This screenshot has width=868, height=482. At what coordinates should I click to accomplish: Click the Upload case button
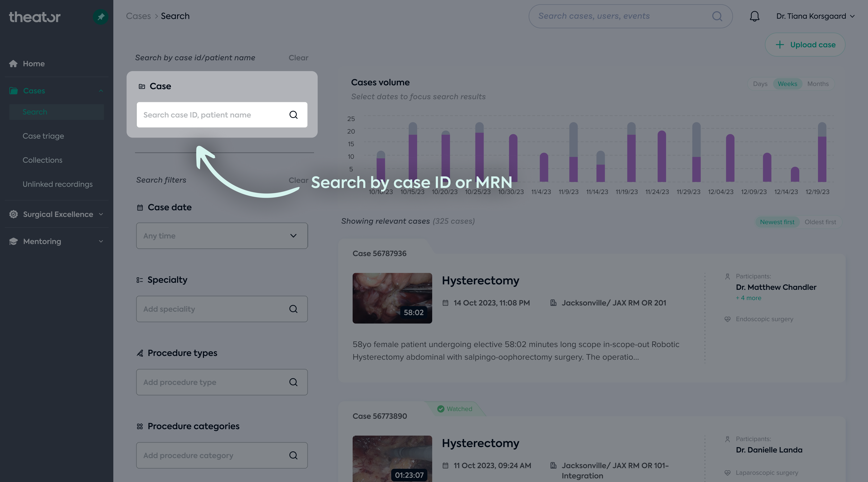805,45
